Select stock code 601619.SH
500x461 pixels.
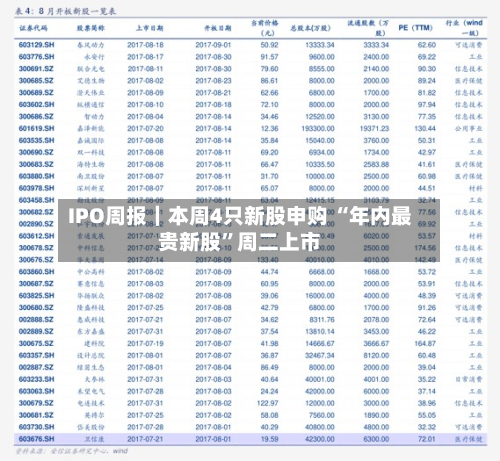point(36,129)
